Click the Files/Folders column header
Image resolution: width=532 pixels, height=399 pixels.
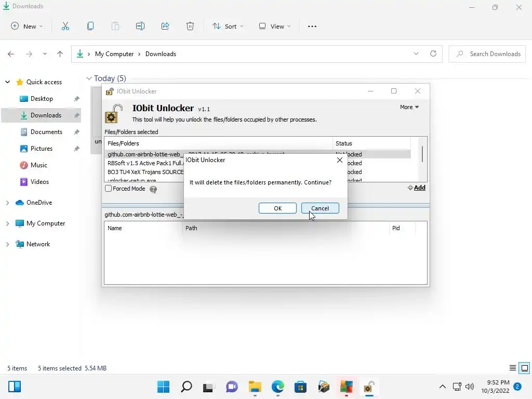(x=219, y=143)
